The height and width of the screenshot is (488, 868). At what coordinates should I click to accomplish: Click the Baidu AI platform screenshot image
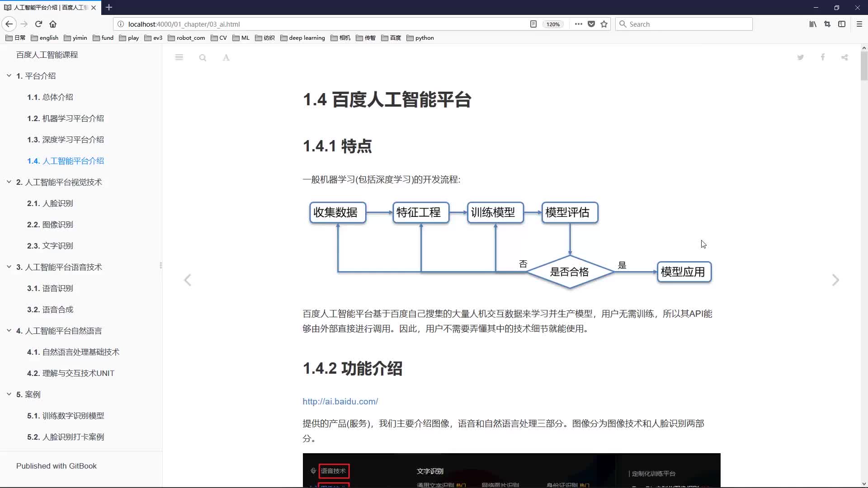pyautogui.click(x=511, y=470)
